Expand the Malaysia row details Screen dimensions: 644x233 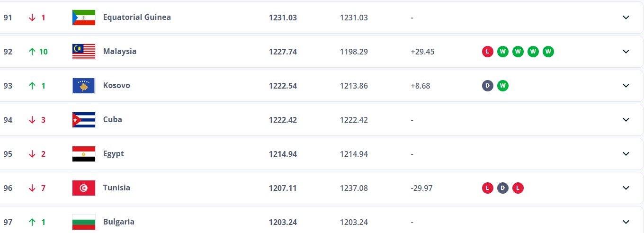click(x=626, y=52)
